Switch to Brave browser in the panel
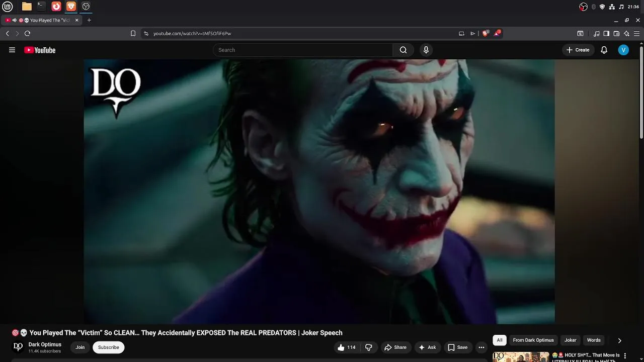The width and height of the screenshot is (644, 362). (x=71, y=7)
